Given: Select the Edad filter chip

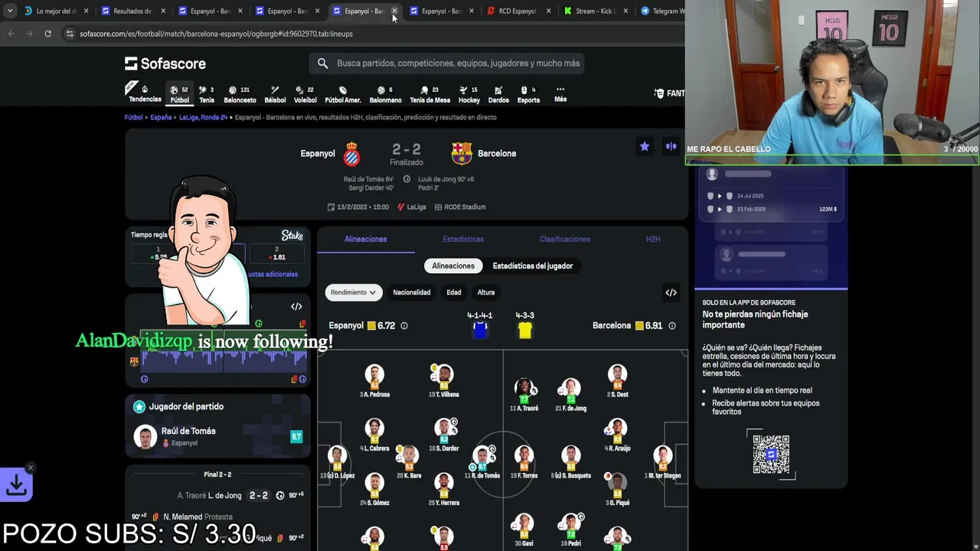Looking at the screenshot, I should [x=454, y=292].
